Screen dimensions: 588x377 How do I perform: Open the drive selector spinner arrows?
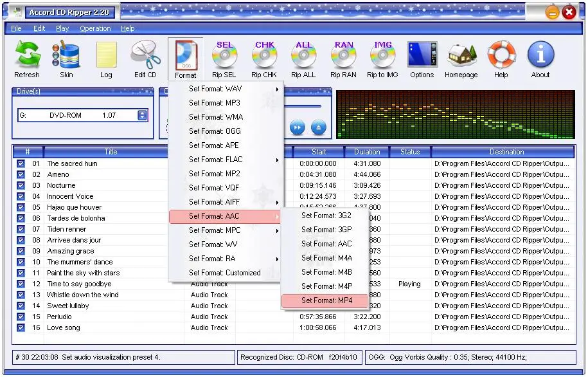tap(142, 115)
